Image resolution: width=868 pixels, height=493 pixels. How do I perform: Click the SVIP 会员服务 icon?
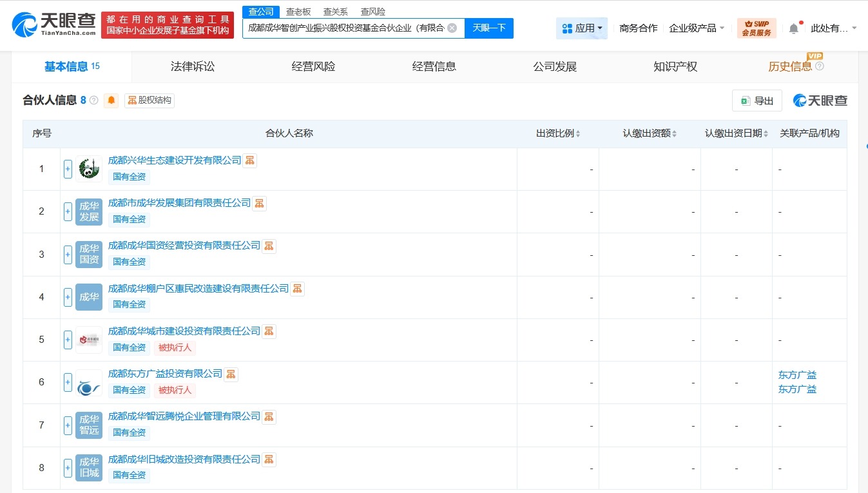pos(757,28)
